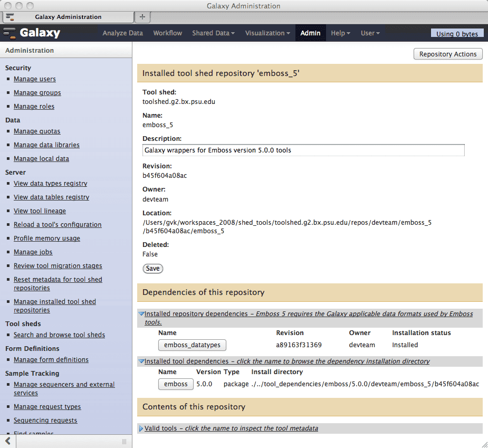The width and height of the screenshot is (488, 448).
Task: Switch to Analyze Data tab
Action: coord(122,33)
